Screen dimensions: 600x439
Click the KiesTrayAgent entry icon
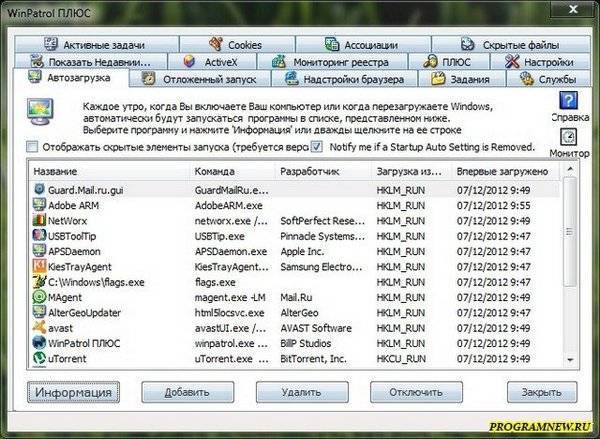pyautogui.click(x=39, y=266)
